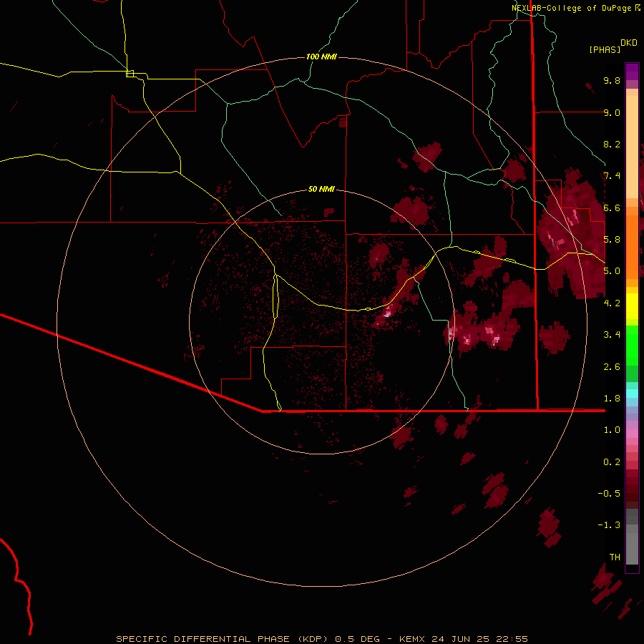Click the 7.4 value on the scale
The image size is (644, 644).
click(612, 176)
